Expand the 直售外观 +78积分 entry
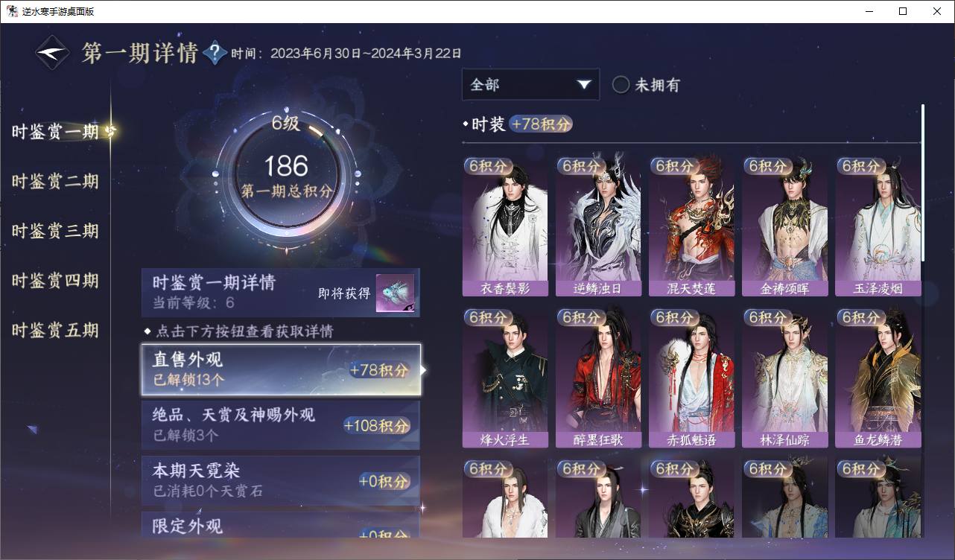Viewport: 955px width, 560px height. (x=281, y=369)
